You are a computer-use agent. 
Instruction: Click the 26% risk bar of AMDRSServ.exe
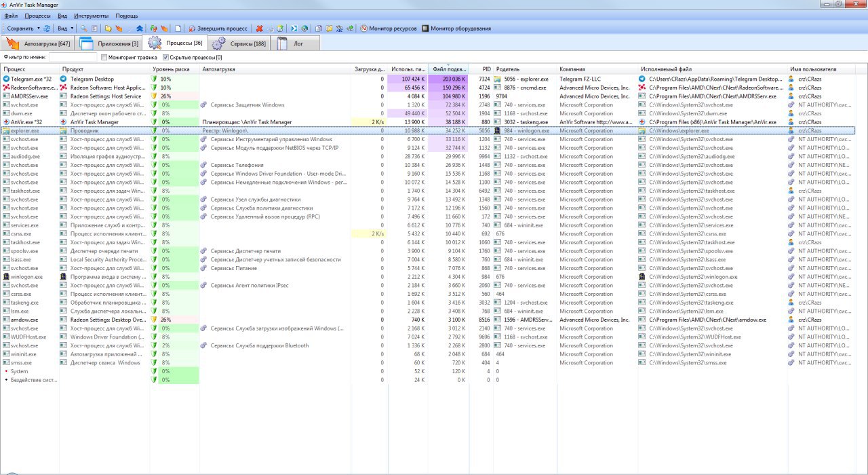[179, 96]
